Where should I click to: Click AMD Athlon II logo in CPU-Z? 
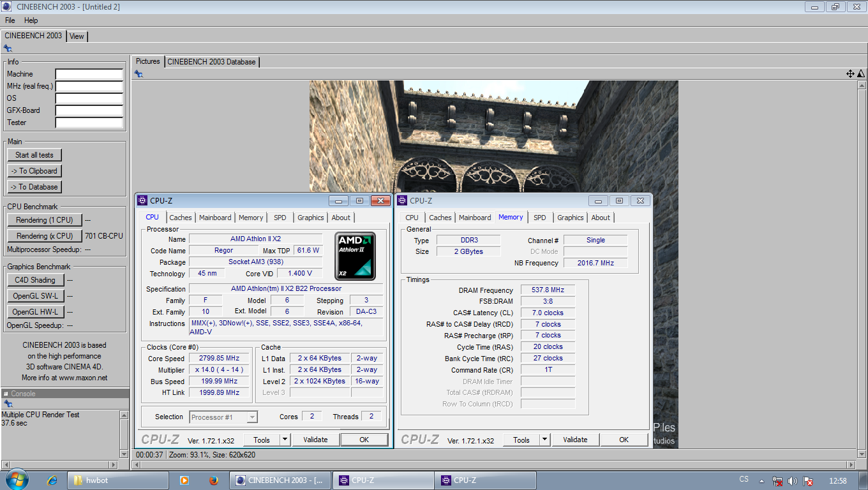[355, 256]
